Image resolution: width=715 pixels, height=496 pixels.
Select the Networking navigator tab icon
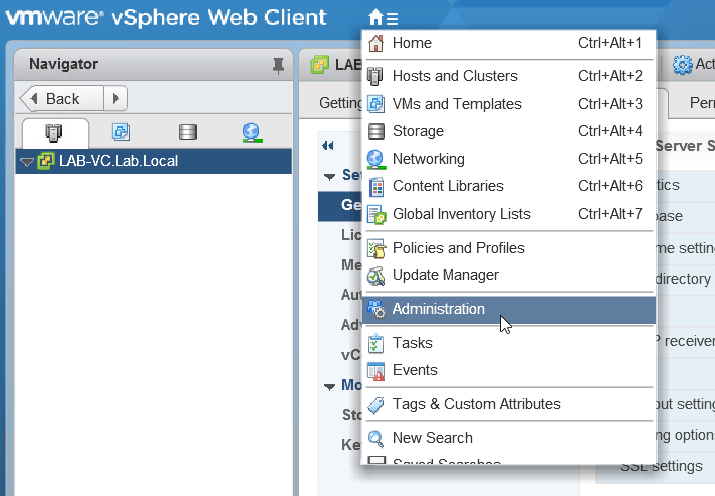(x=252, y=132)
